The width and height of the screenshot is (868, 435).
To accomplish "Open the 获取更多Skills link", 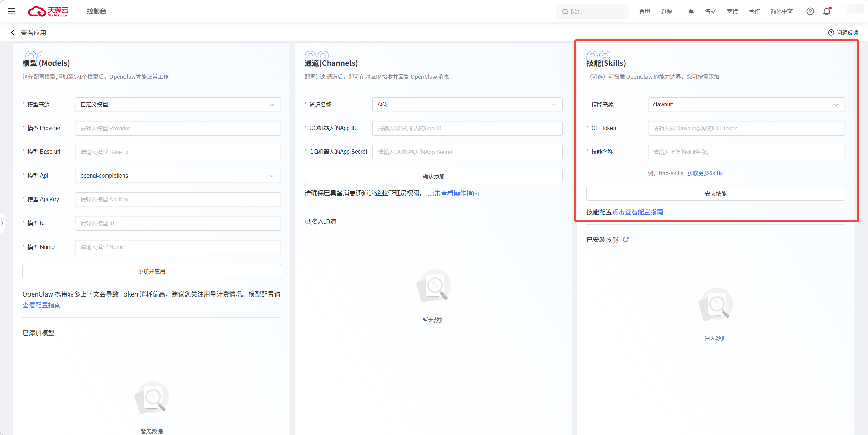I will coord(705,173).
